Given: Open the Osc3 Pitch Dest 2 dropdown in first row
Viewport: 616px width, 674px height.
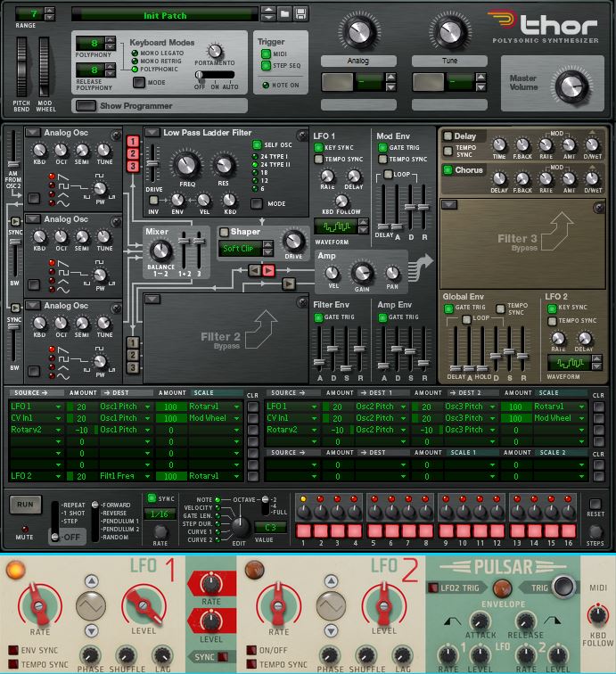Looking at the screenshot, I should click(470, 407).
